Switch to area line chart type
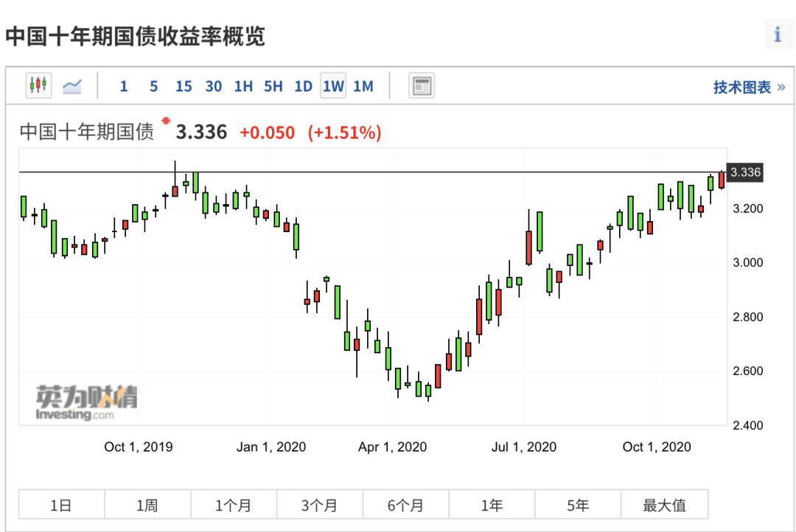 coord(72,85)
